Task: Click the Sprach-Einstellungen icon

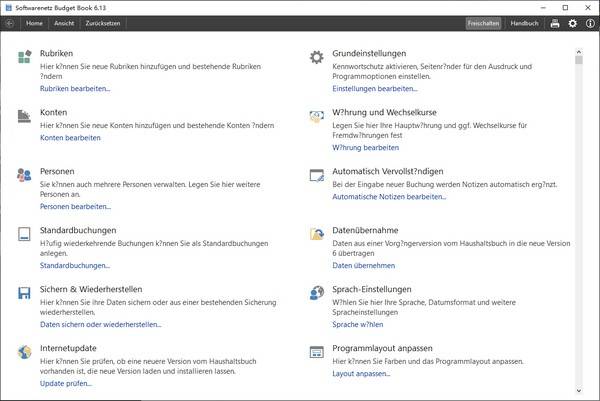Action: 316,293
